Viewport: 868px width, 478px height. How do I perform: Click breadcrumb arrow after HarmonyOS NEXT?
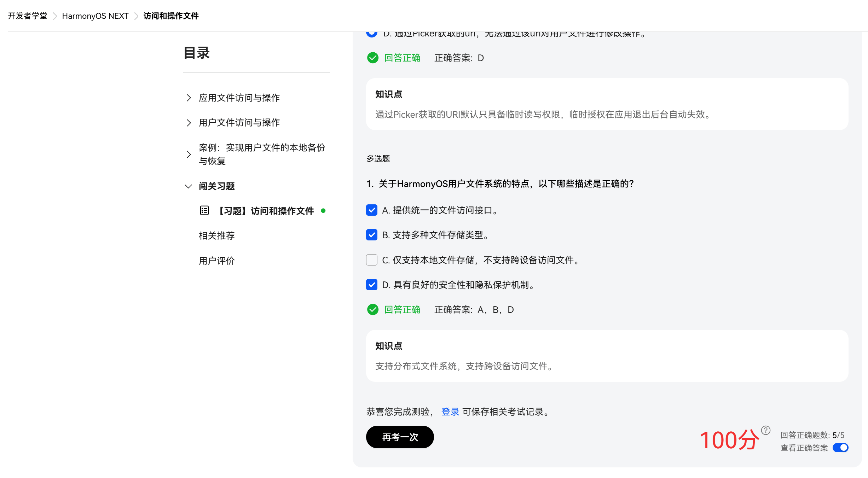(x=136, y=16)
